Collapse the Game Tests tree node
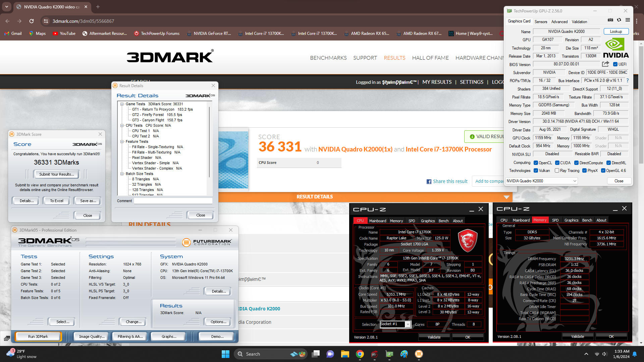This screenshot has width=644, height=362. pos(122,104)
